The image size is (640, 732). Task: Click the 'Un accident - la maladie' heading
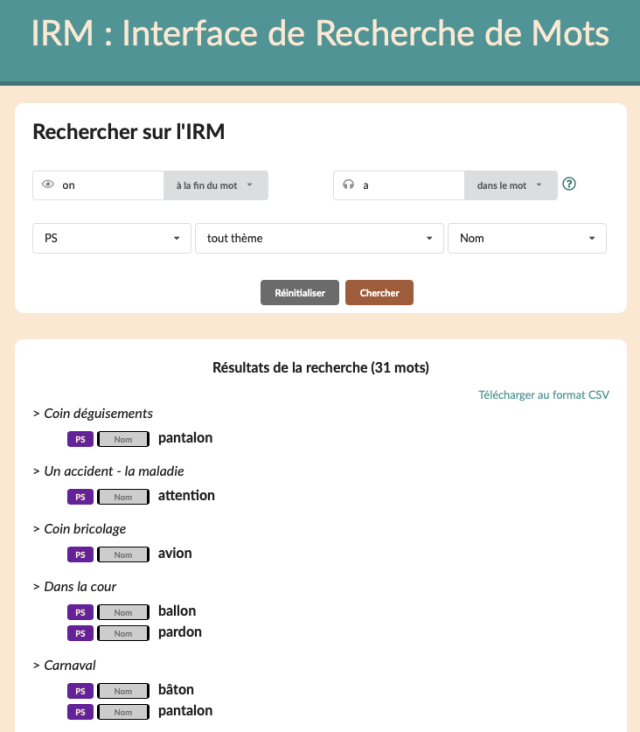pos(114,471)
